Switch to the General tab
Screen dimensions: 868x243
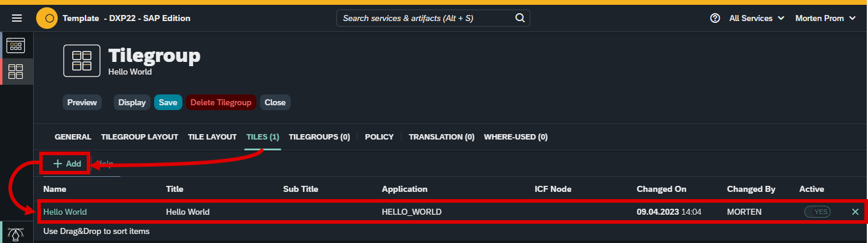tap(73, 137)
